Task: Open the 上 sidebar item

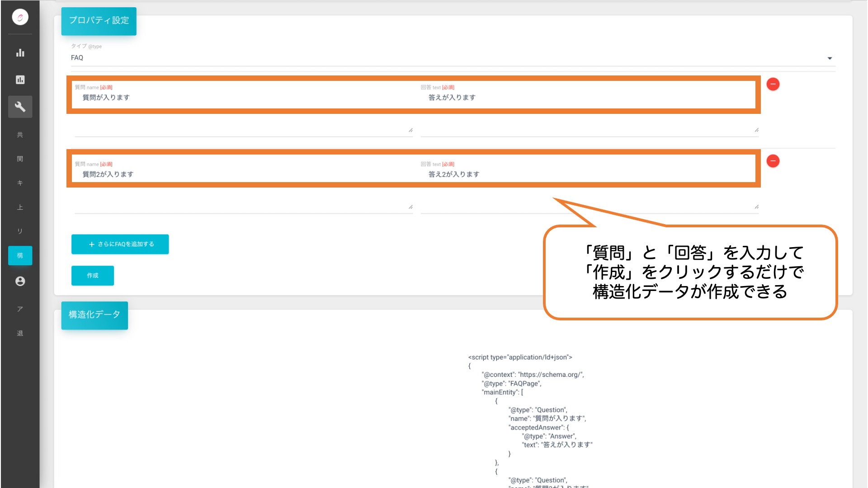Action: 20,207
